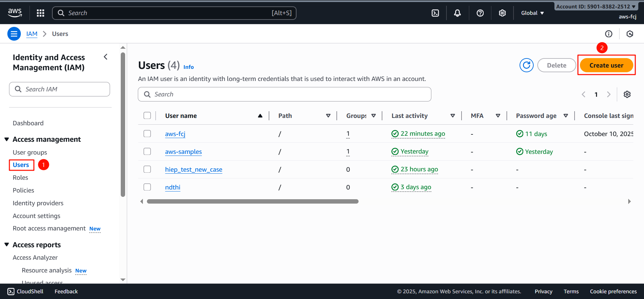Image resolution: width=644 pixels, height=299 pixels.
Task: Open Dashboard in the IAM sidebar
Action: click(x=28, y=123)
